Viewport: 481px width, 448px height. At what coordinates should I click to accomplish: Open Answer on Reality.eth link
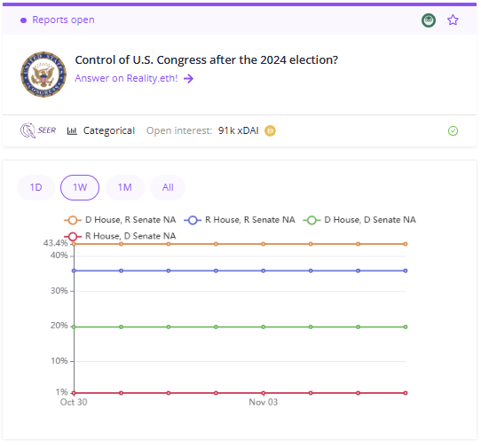tap(126, 78)
